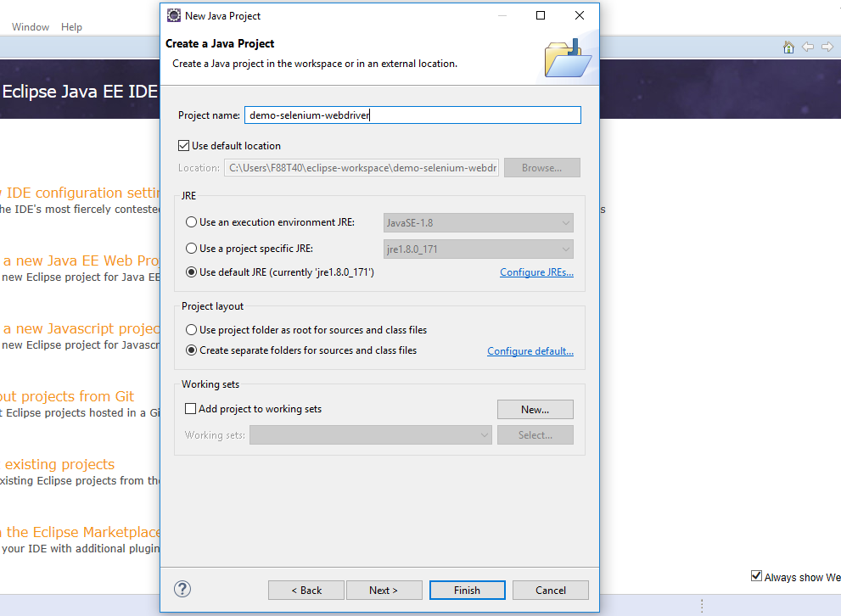This screenshot has width=841, height=616.
Task: Click the Home icon in Welcome toolbar
Action: tap(788, 48)
